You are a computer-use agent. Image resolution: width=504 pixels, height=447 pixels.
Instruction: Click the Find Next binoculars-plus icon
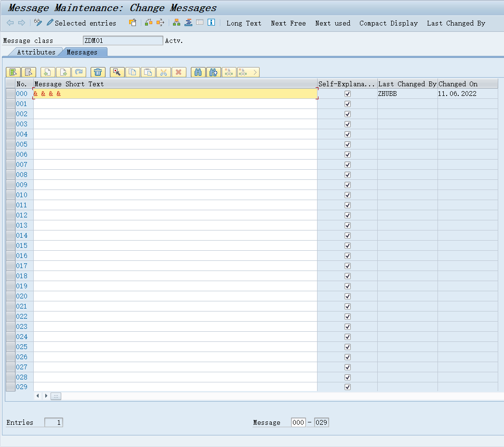tap(213, 72)
